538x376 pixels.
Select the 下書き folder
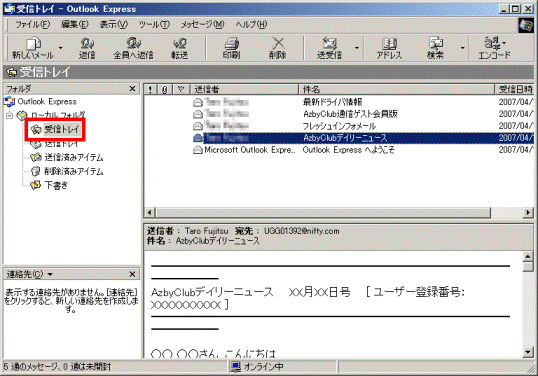(56, 185)
